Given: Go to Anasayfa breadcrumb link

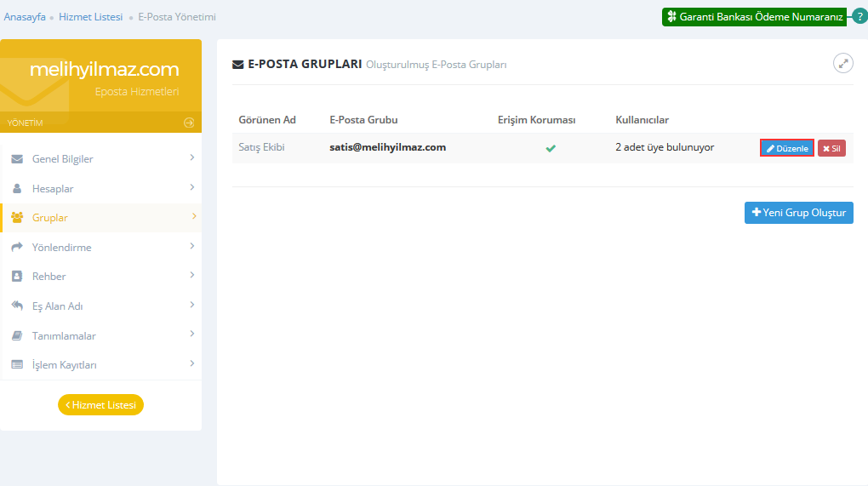Looking at the screenshot, I should [x=25, y=17].
